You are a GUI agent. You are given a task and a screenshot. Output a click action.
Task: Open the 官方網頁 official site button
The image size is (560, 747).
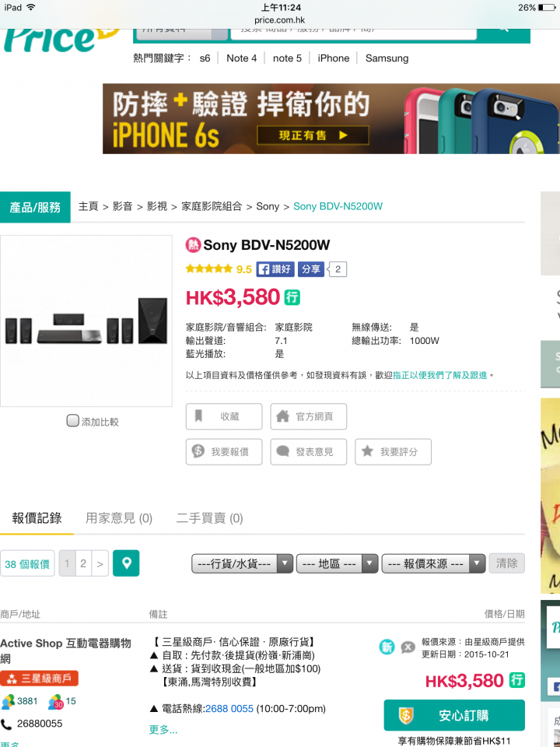(x=309, y=416)
